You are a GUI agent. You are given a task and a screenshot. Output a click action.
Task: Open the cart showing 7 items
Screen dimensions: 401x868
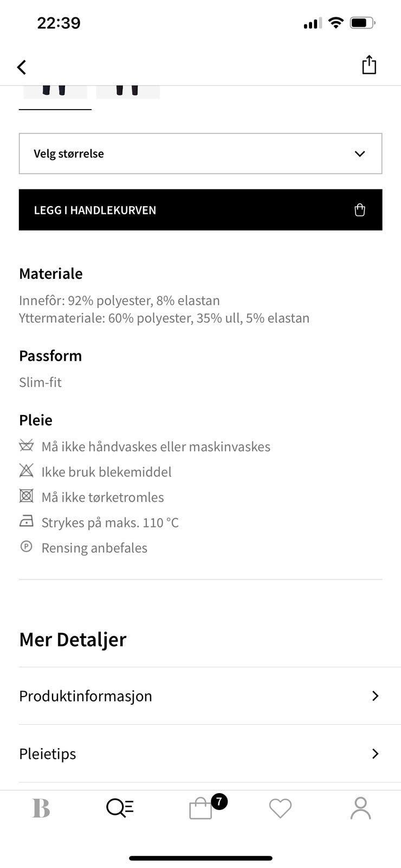(200, 807)
